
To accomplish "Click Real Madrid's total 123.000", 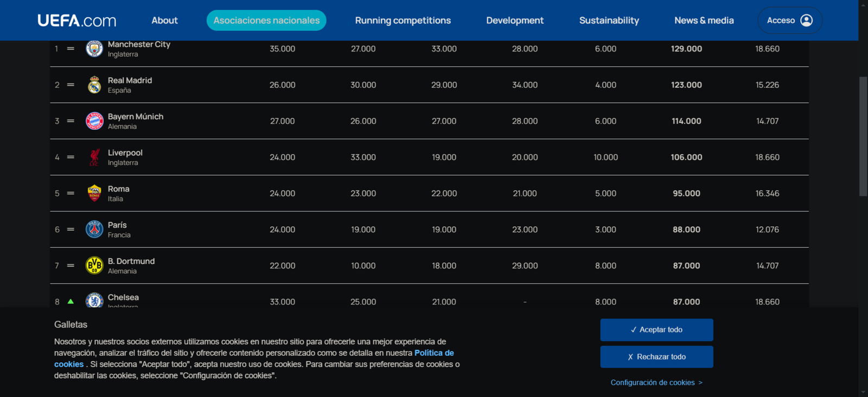I will (x=686, y=85).
